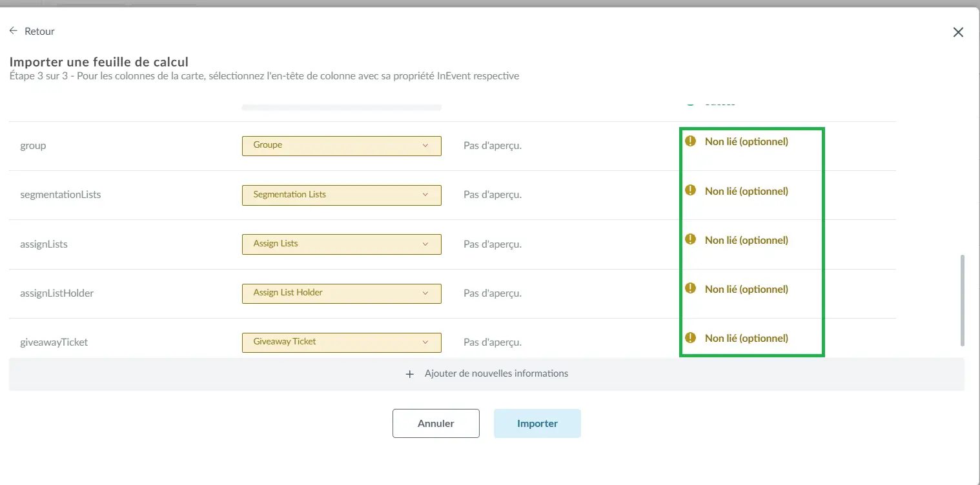Click 'Pas d'aperçu.' in assignLists row
The height and width of the screenshot is (485, 980).
493,244
